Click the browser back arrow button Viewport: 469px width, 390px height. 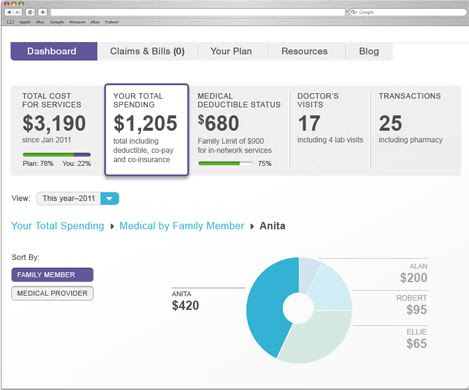9,12
